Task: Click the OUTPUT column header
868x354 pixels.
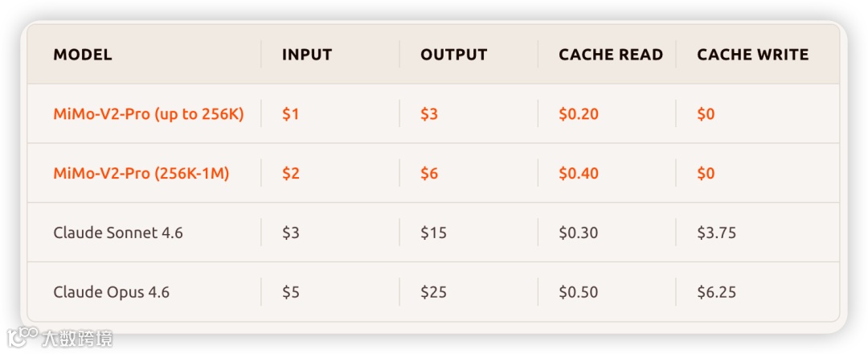Action: [453, 54]
